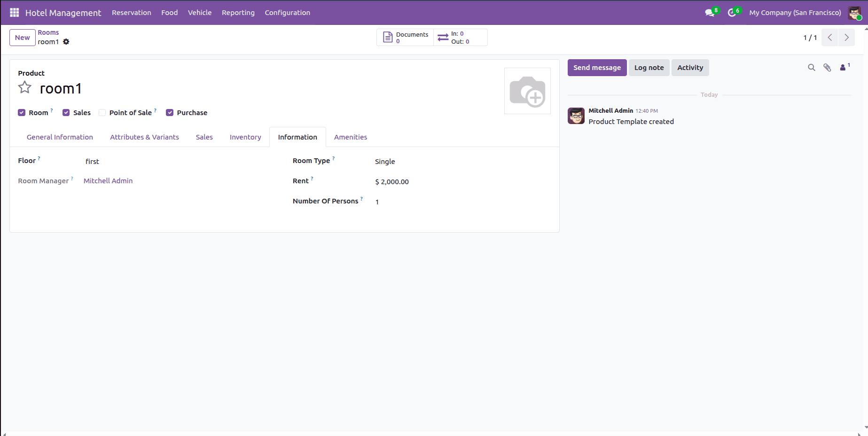
Task: Click the Log note button
Action: pos(649,68)
